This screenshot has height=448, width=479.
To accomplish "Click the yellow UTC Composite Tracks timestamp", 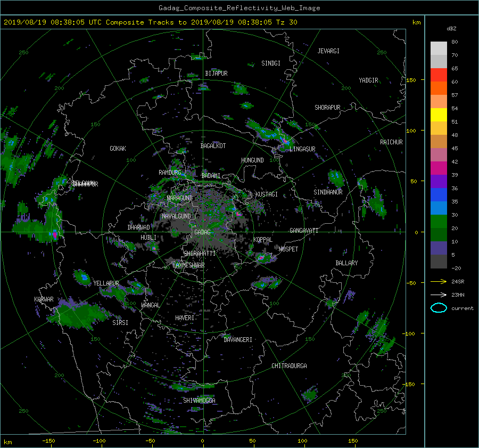I will 151,22.
